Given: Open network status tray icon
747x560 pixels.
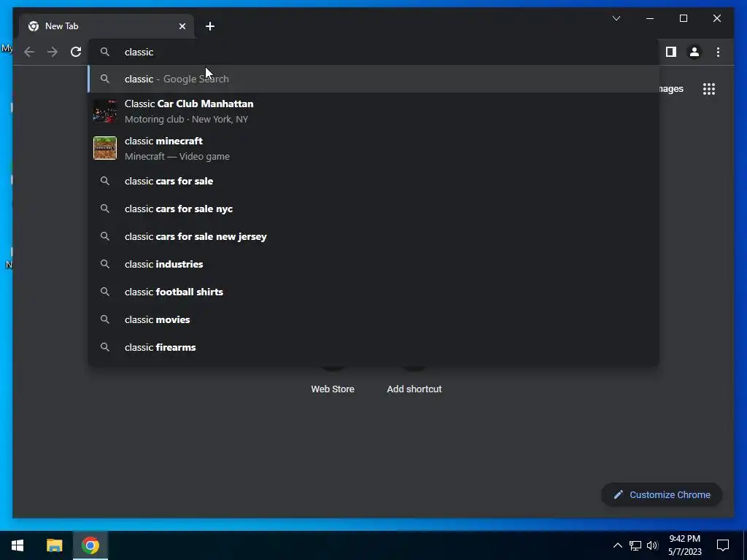Looking at the screenshot, I should click(x=635, y=545).
